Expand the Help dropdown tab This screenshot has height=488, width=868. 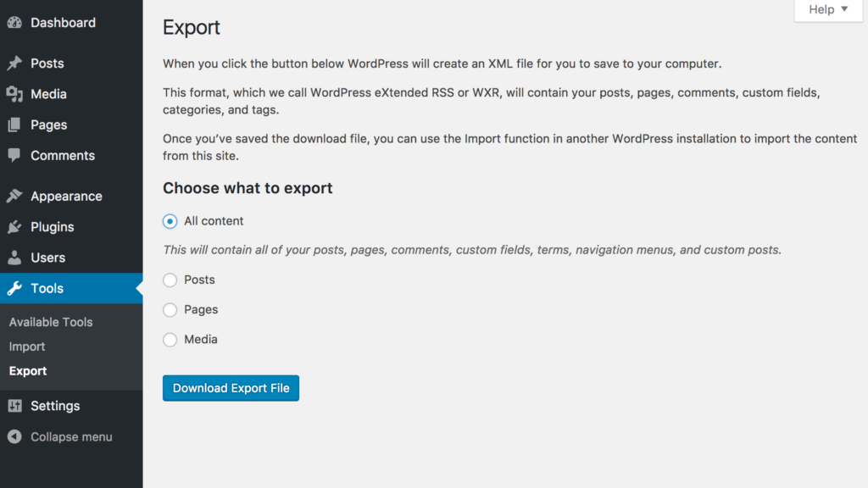click(x=827, y=10)
